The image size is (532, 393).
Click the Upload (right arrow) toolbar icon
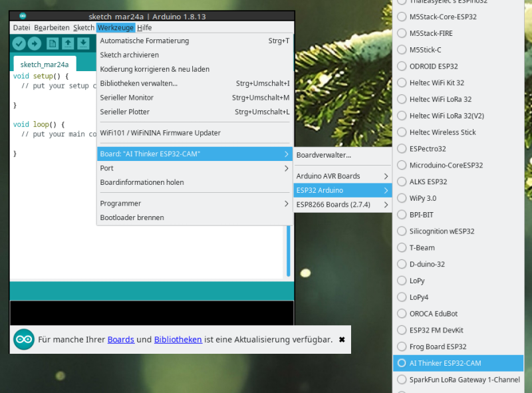click(x=35, y=43)
